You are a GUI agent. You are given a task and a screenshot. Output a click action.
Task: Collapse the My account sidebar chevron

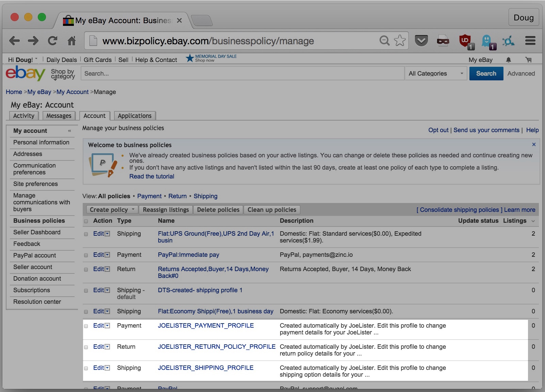69,131
